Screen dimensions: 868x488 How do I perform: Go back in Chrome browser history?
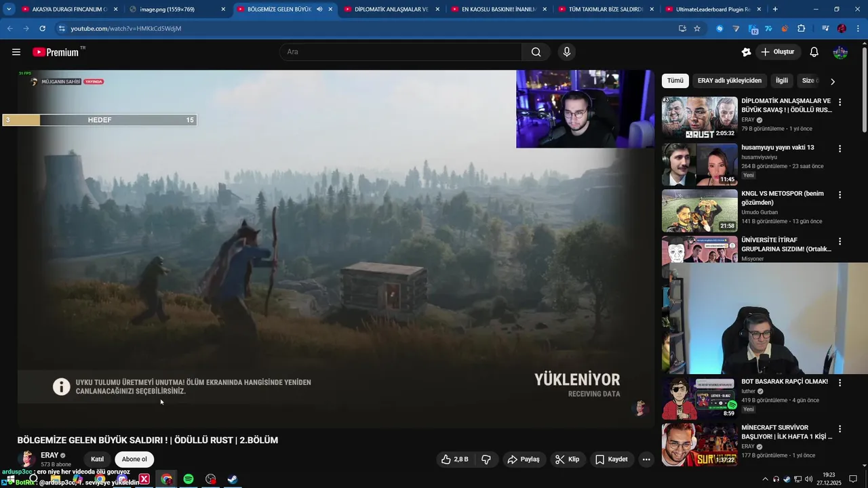click(x=9, y=28)
